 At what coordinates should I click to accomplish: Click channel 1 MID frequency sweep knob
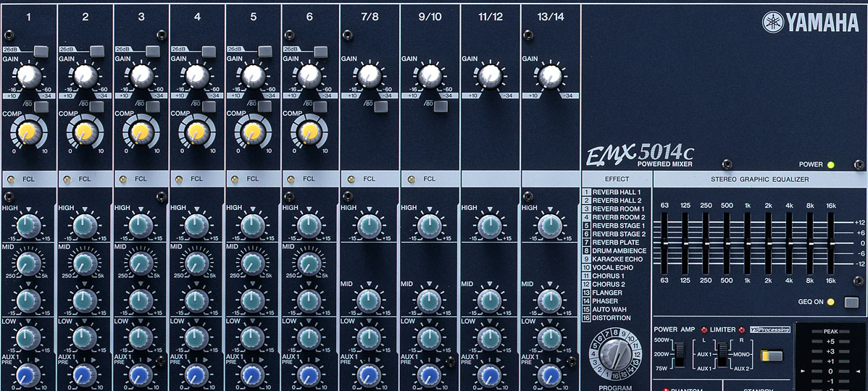click(x=29, y=264)
